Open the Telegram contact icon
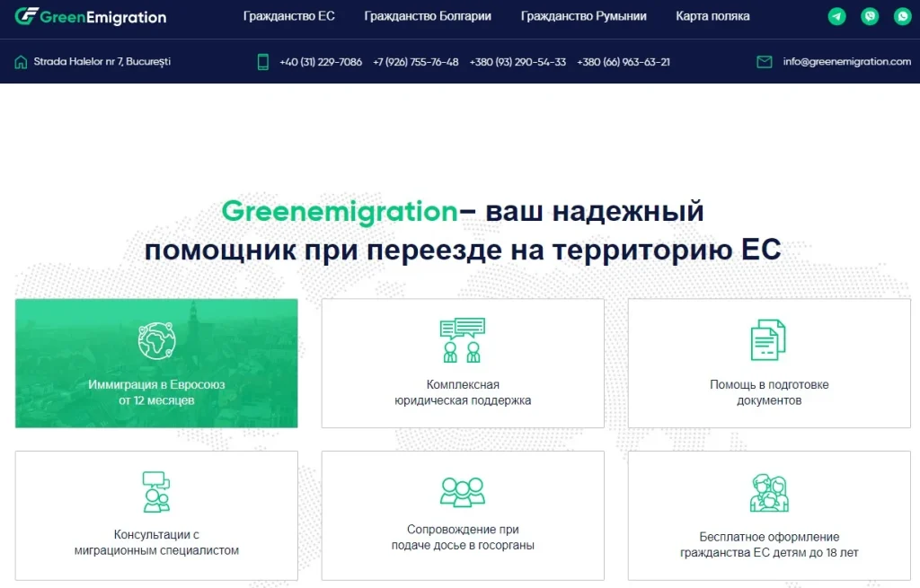 [836, 16]
